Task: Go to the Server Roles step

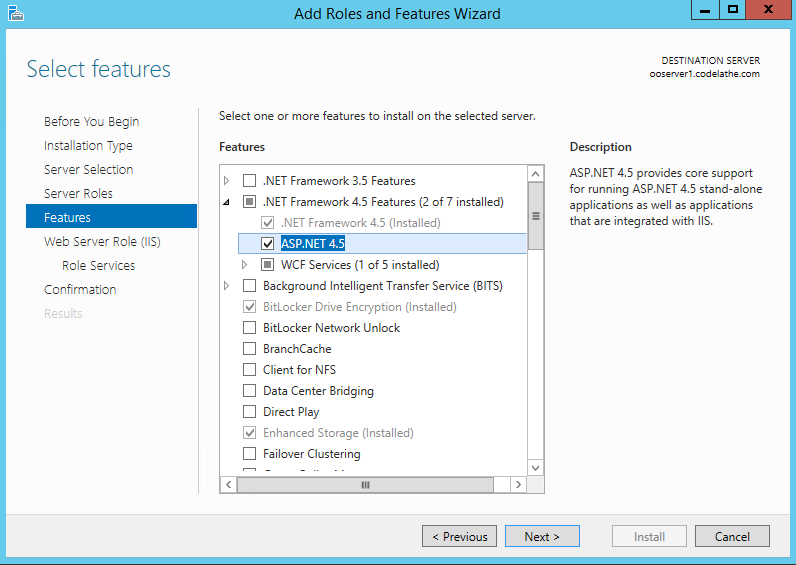Action: 78,193
